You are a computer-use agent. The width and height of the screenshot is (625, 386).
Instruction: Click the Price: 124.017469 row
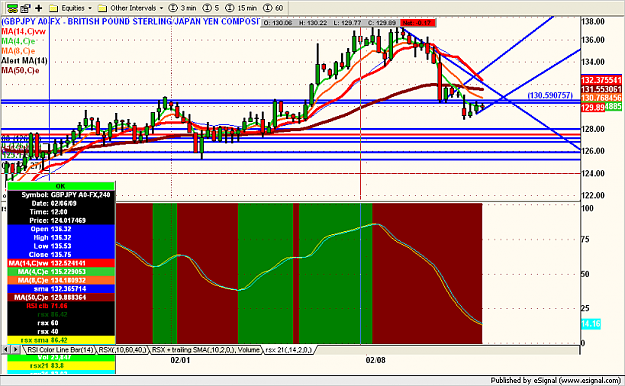click(x=61, y=221)
